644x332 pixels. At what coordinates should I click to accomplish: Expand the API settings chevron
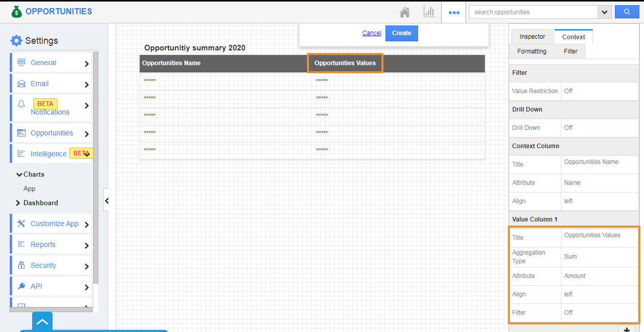coord(87,287)
